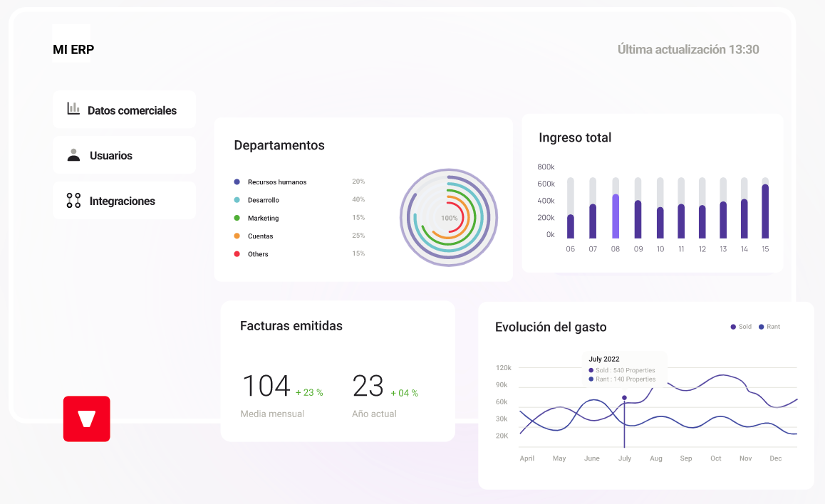Click the 23 current year figure

coord(368,386)
